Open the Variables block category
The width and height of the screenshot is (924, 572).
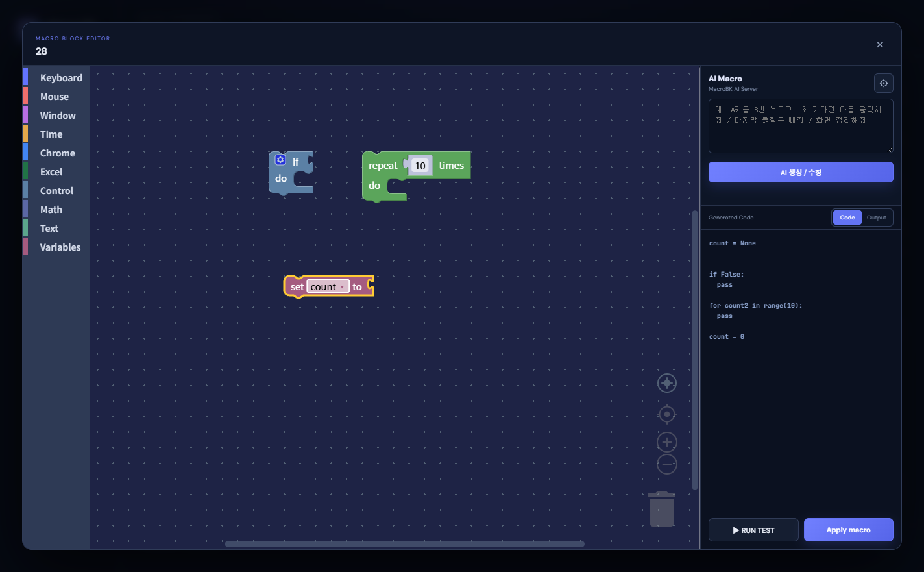click(56, 247)
